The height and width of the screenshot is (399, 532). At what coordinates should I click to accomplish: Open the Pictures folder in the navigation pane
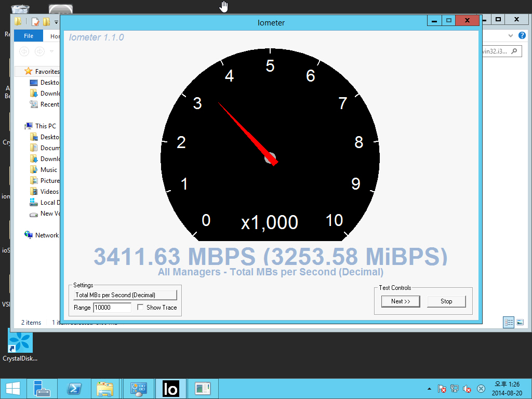point(45,180)
